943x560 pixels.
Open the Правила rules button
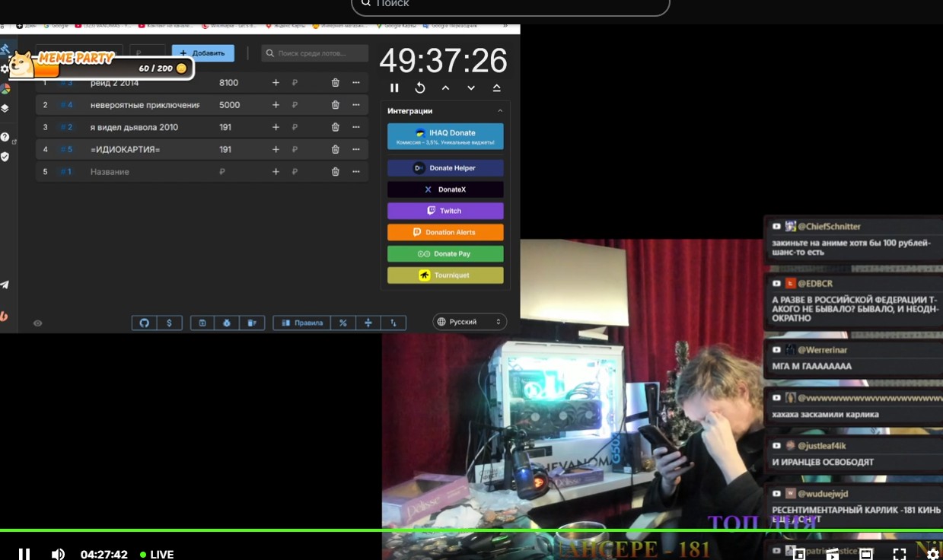302,323
